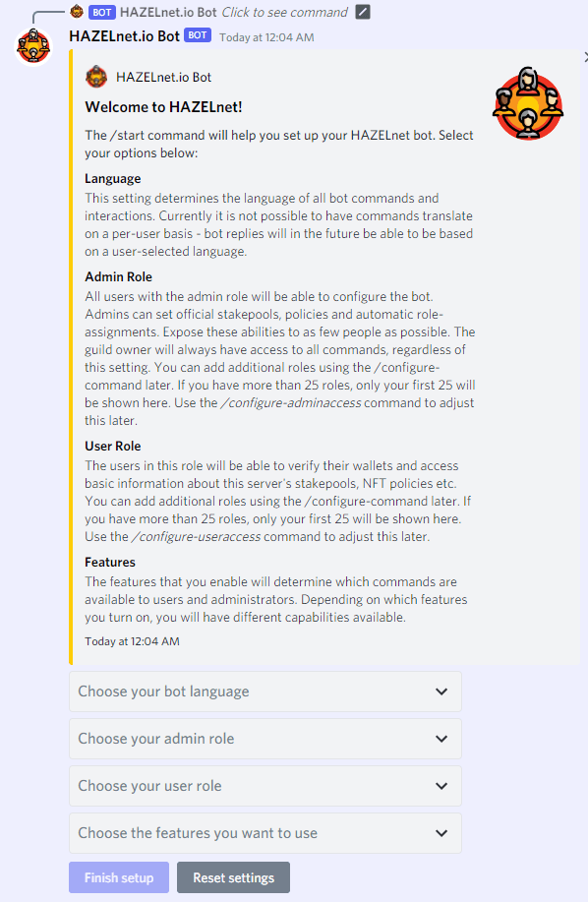Click the 'Today at 12:04 AM' message timestamp
Image resolution: width=588 pixels, height=902 pixels.
click(x=266, y=37)
